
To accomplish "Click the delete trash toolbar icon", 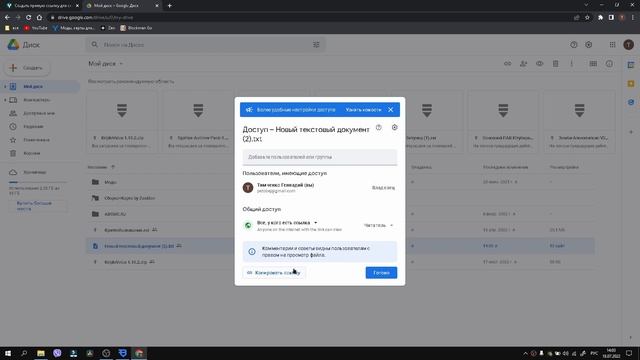I will [556, 64].
